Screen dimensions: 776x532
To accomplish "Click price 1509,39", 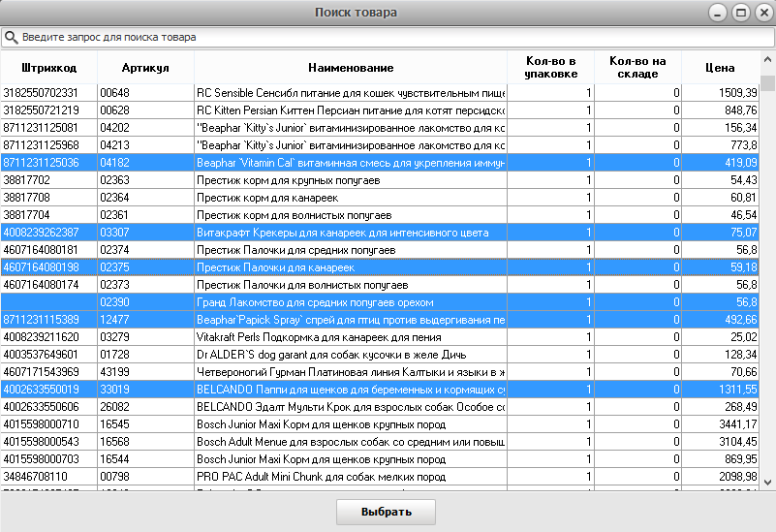I will tap(738, 93).
